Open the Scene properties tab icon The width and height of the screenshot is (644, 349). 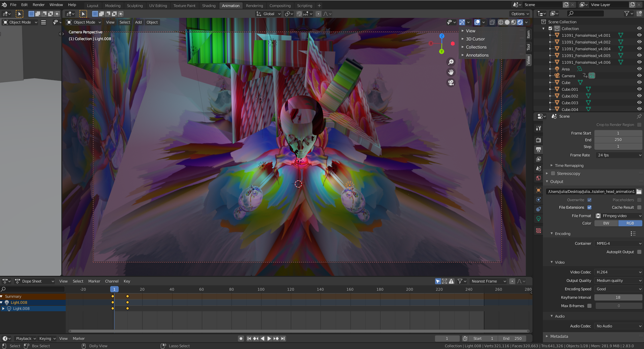[x=539, y=168]
